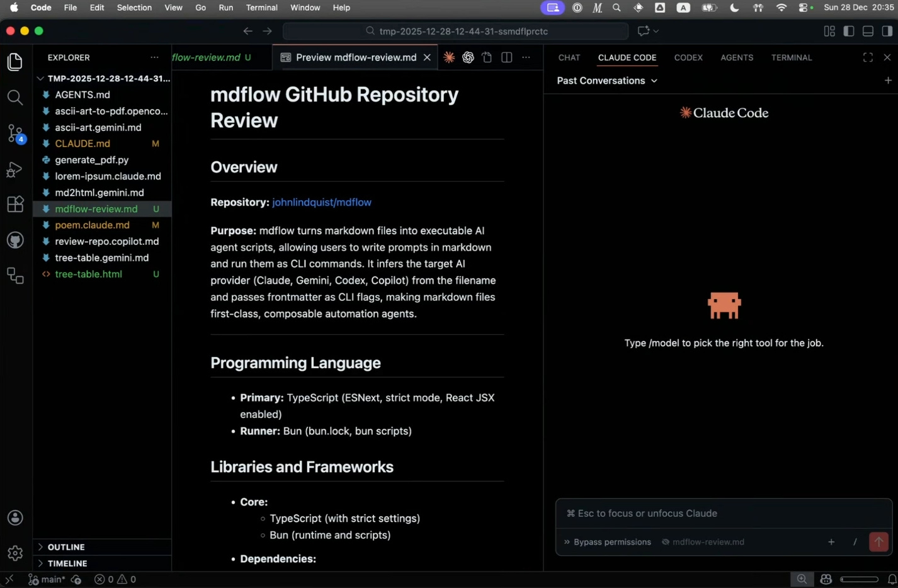Click the send message arrow button
The image size is (898, 588).
[x=878, y=542]
